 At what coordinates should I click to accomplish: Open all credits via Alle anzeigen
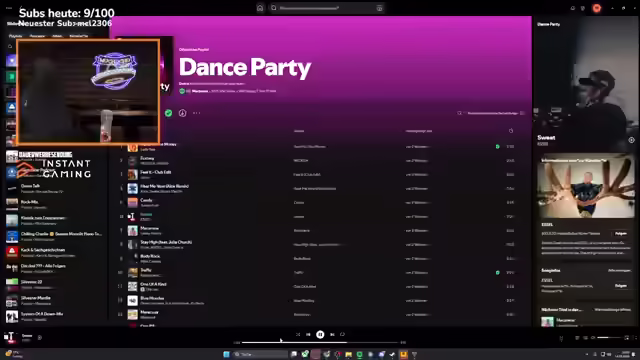coord(620,271)
